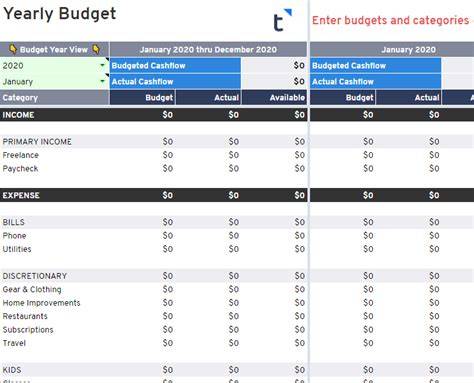
Task: Select Travel yearly Budget $0 cell
Action: pos(168,343)
